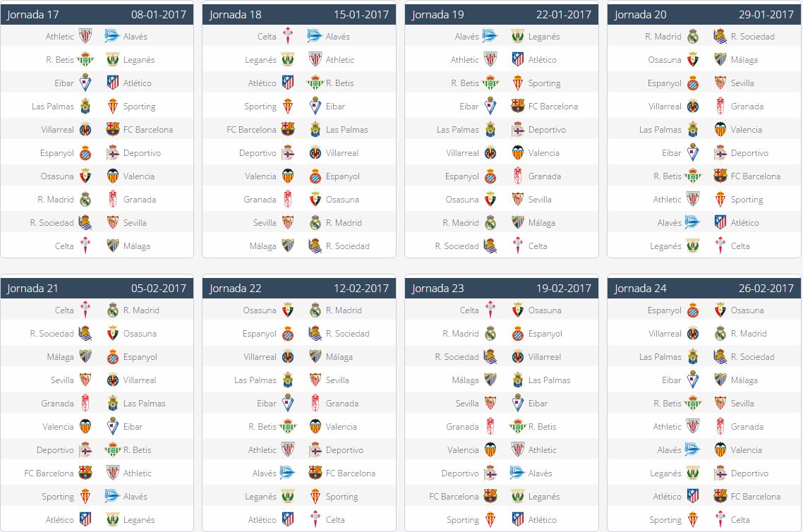Image resolution: width=803 pixels, height=532 pixels.
Task: Click Valencia crest in Jornada 19
Action: [518, 152]
